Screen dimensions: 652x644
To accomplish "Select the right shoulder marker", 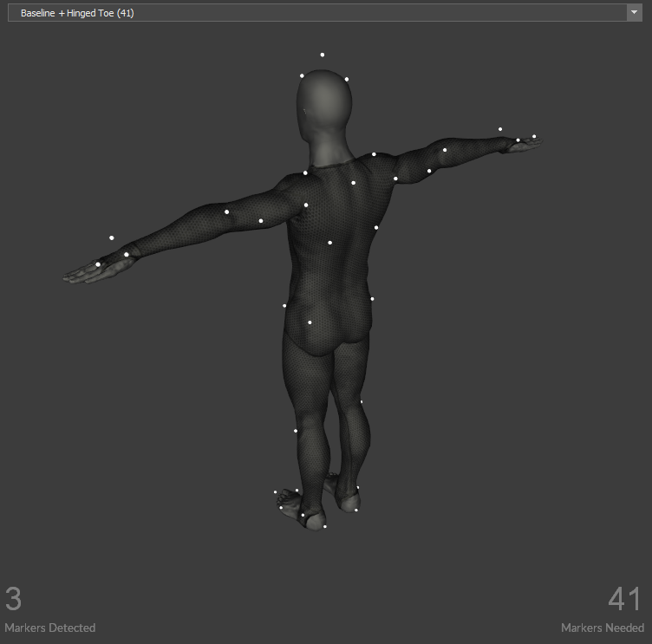I will coord(375,154).
